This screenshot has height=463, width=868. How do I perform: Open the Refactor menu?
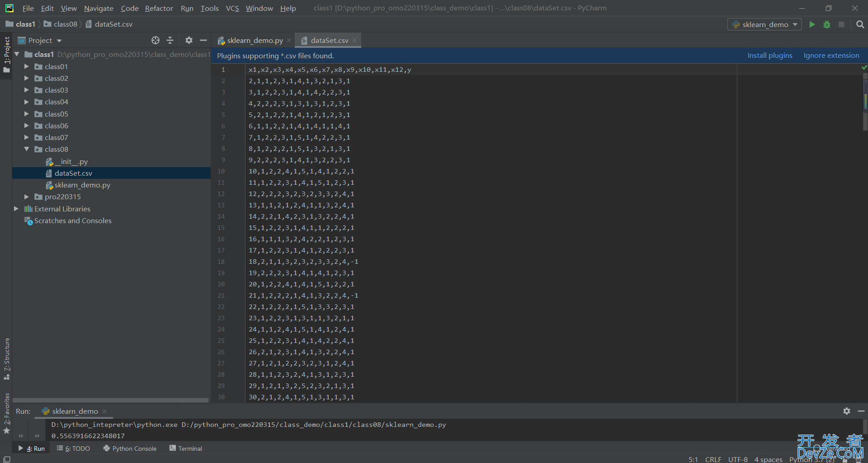tap(159, 8)
